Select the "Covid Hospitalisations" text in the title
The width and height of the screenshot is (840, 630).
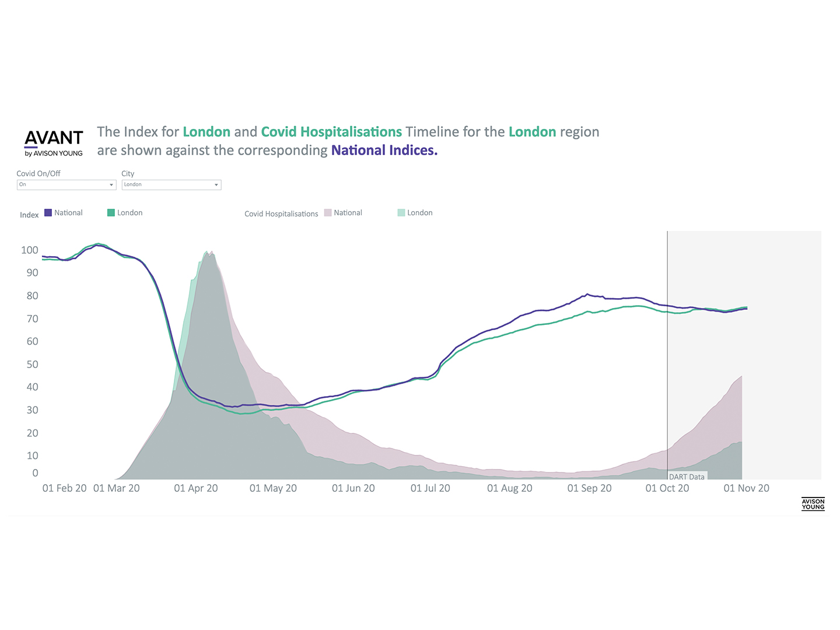click(x=331, y=132)
